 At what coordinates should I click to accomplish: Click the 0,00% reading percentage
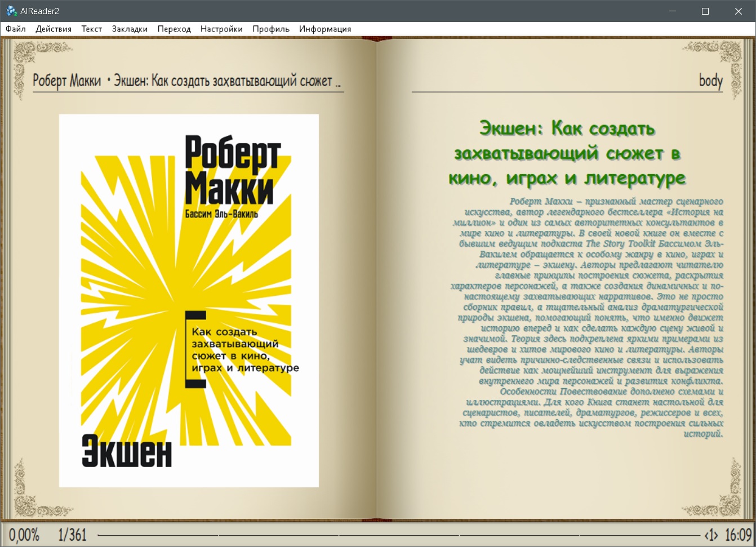coord(24,535)
